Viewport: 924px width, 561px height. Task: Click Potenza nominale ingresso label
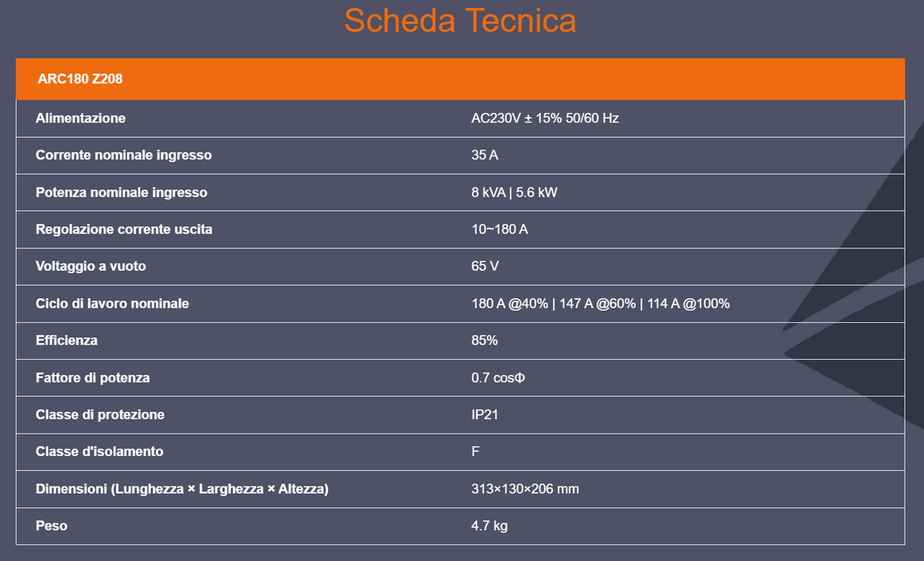(x=121, y=192)
